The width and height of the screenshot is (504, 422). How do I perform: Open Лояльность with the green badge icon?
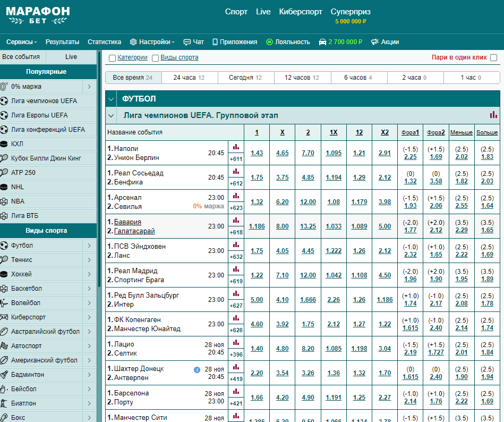[x=288, y=42]
